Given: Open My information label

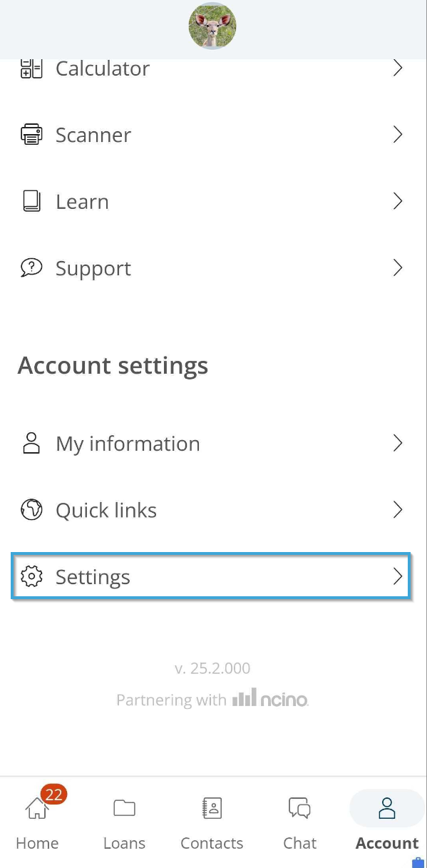Looking at the screenshot, I should pos(128,444).
